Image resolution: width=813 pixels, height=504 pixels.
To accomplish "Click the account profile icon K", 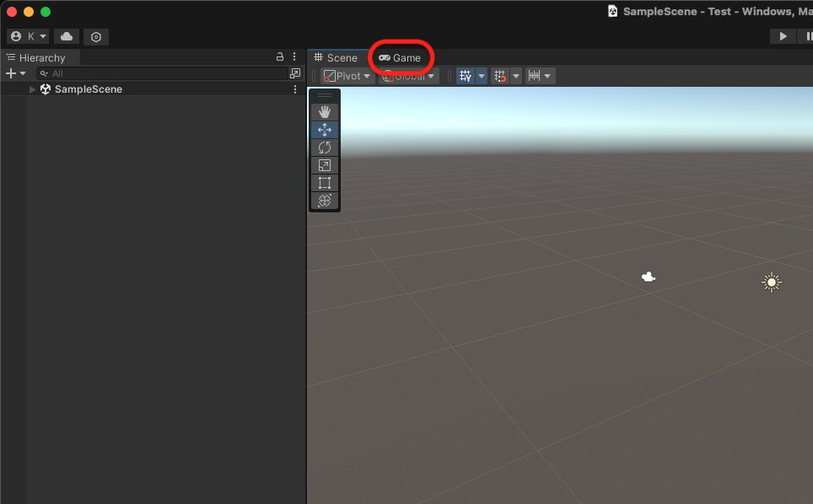I will tap(28, 36).
